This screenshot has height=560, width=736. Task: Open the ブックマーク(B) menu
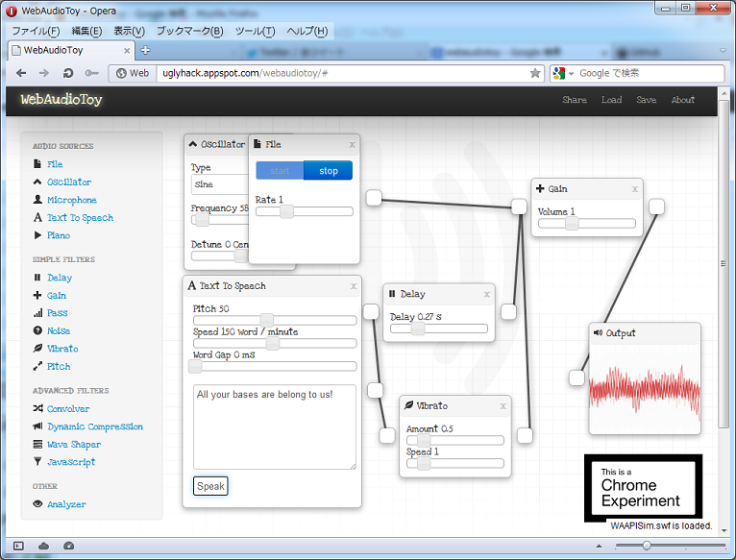click(189, 31)
